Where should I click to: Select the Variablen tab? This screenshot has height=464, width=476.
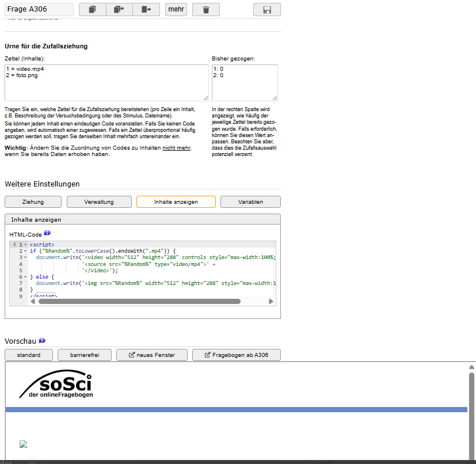(250, 202)
